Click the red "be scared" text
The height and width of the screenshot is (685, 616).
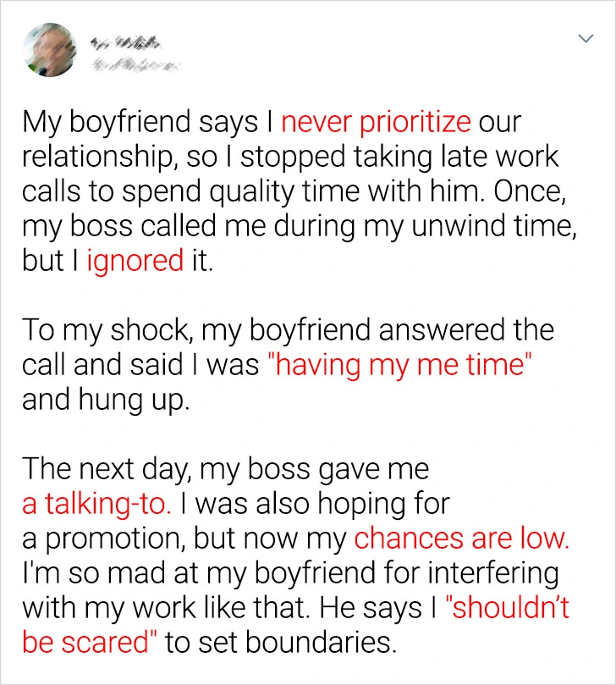pyautogui.click(x=89, y=642)
